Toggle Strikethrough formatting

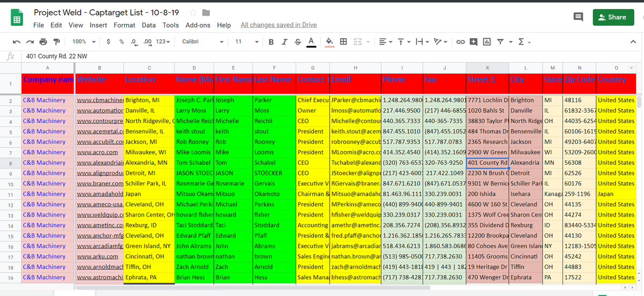tap(297, 42)
